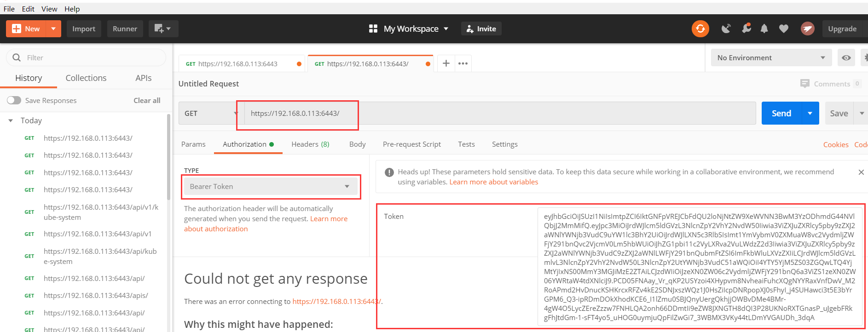Switch to the History sidebar tab
This screenshot has width=868, height=332.
tap(29, 78)
